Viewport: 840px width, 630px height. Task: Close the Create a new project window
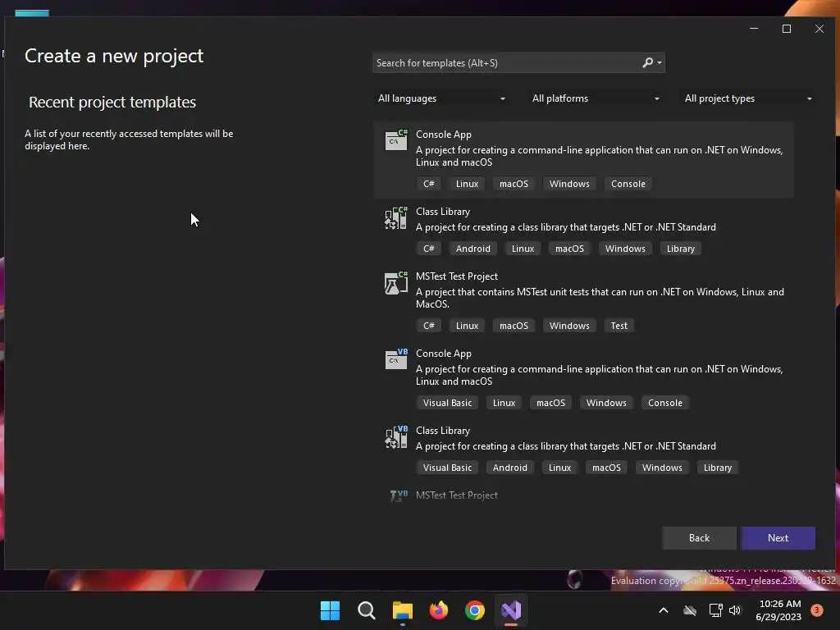(819, 29)
